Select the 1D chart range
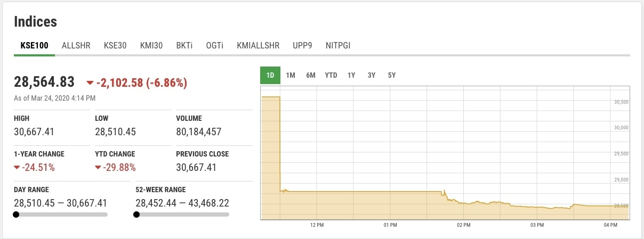644x239 pixels. coord(270,75)
